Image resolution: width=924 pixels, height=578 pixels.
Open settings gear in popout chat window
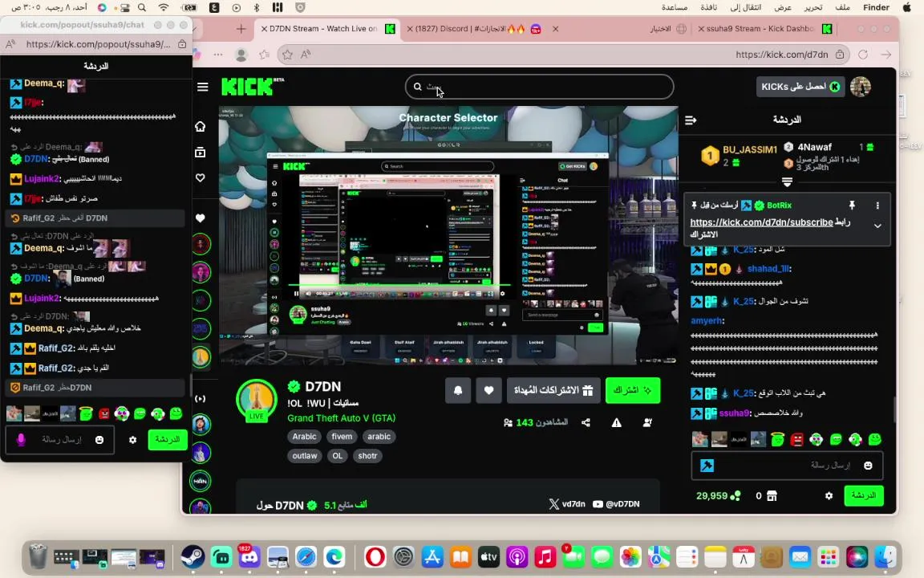click(x=132, y=440)
